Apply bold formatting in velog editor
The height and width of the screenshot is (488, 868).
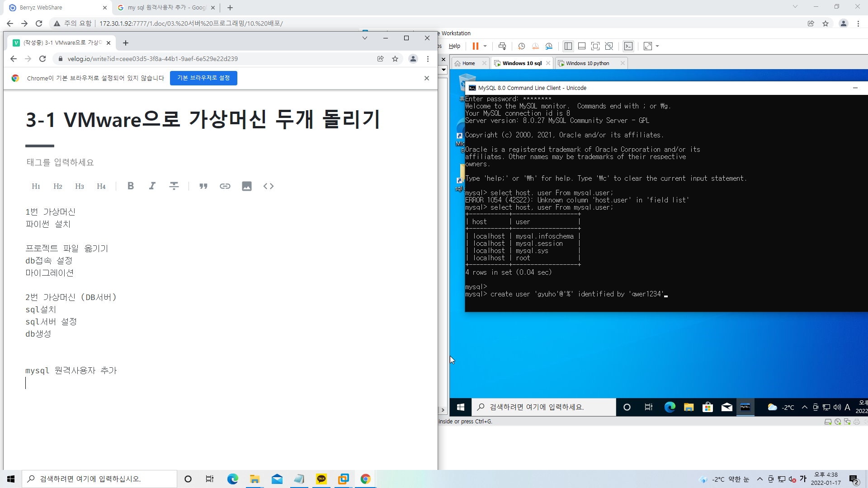pos(131,186)
